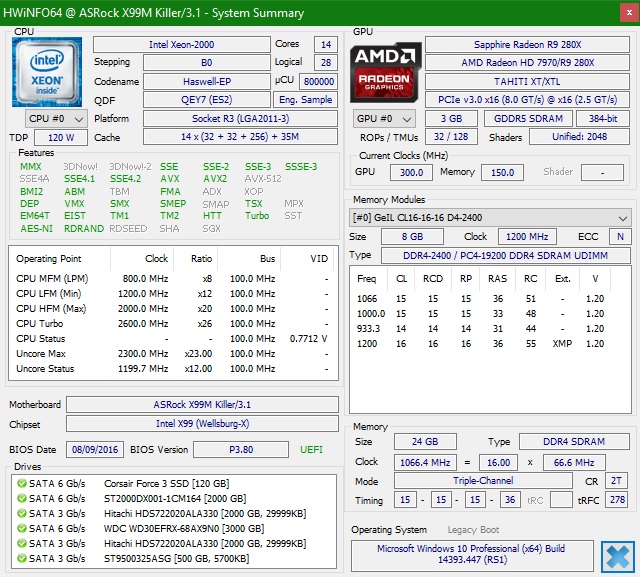This screenshot has width=640, height=577.
Task: Click the BIOS Date 08/09/2016 field
Action: tap(95, 450)
